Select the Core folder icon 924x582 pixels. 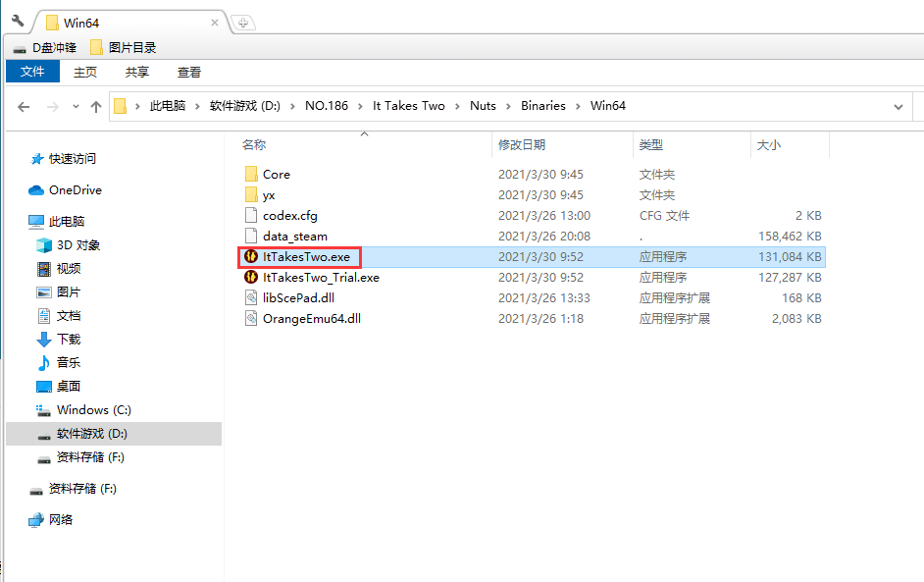click(x=251, y=174)
